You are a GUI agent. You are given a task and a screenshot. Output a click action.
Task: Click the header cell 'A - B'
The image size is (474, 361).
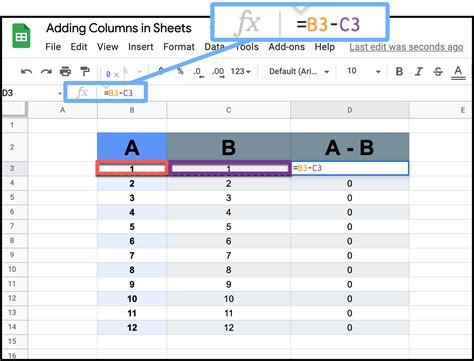[350, 147]
